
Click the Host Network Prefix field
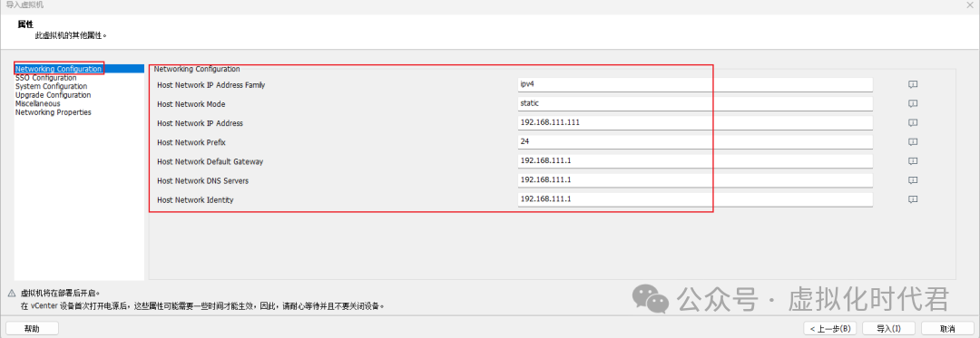tap(694, 142)
